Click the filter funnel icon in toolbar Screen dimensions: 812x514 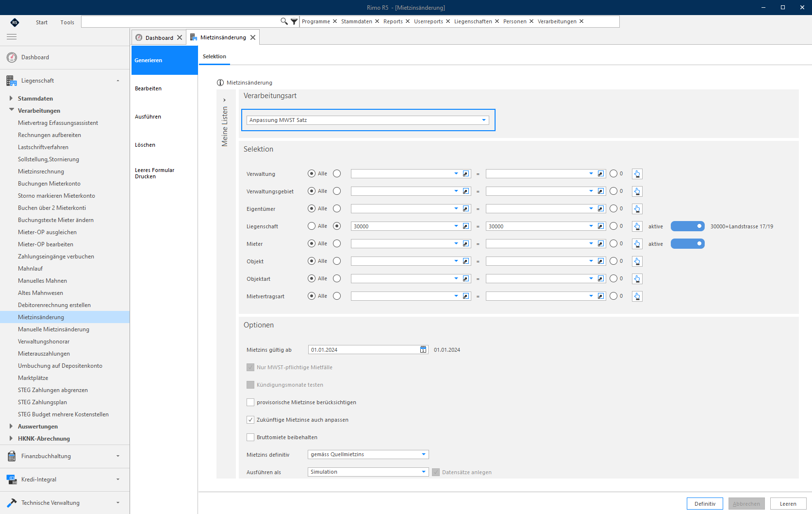pyautogui.click(x=294, y=21)
